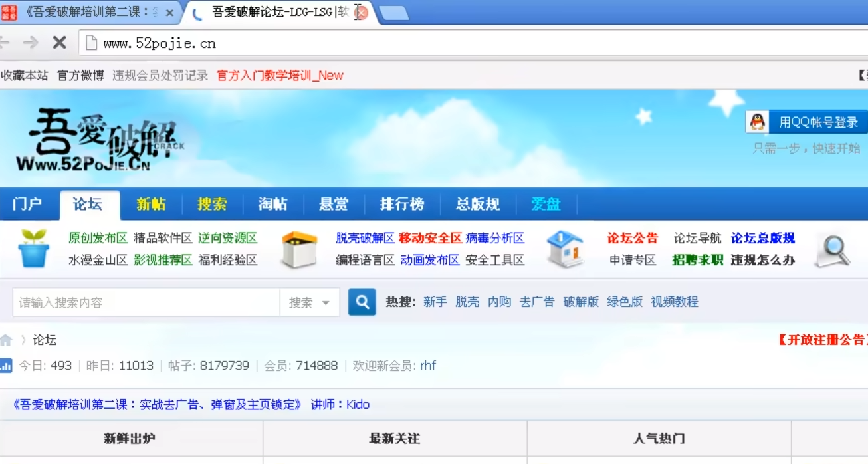Open 安全工具区 board link
868x464 pixels.
pyautogui.click(x=495, y=260)
